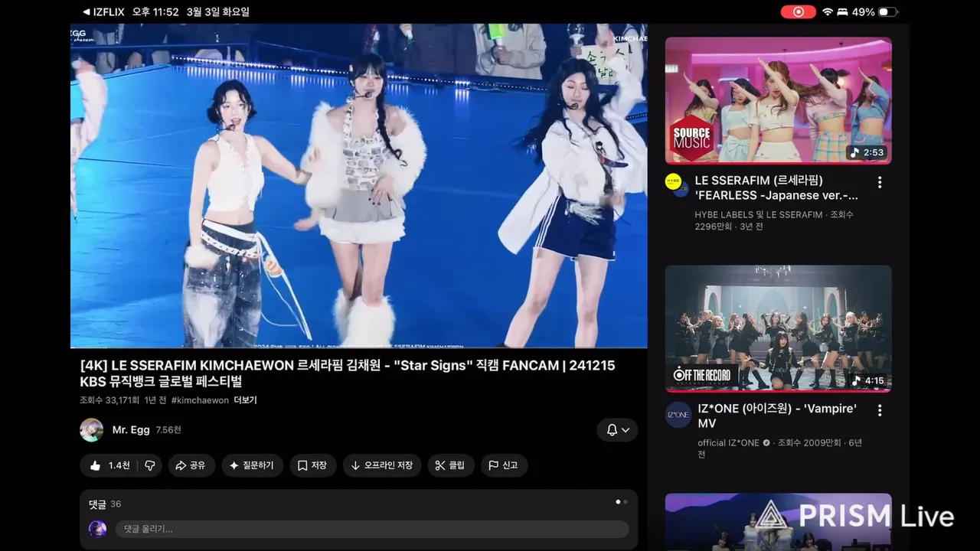
Task: Open the third recommended video thumbnail
Action: pos(778,522)
